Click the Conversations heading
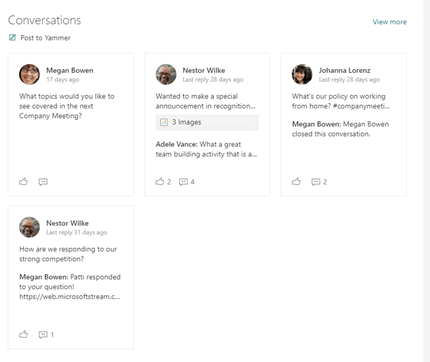This screenshot has height=362, width=430. (44, 20)
